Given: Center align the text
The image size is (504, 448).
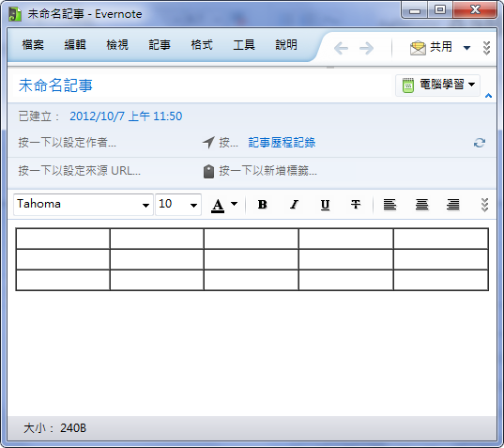Looking at the screenshot, I should point(421,205).
